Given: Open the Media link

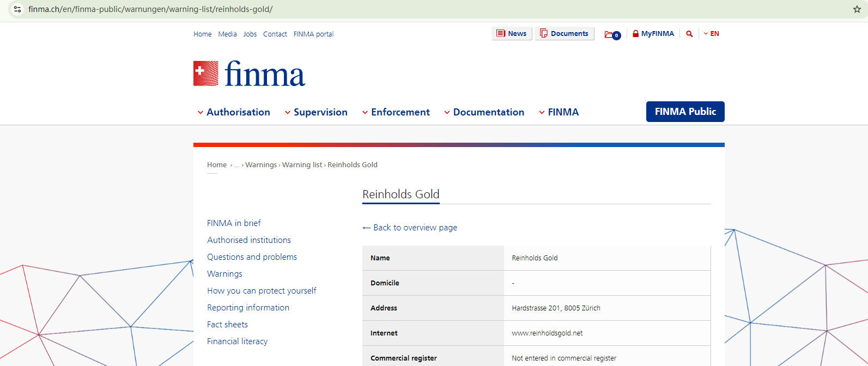Looking at the screenshot, I should click(x=227, y=34).
